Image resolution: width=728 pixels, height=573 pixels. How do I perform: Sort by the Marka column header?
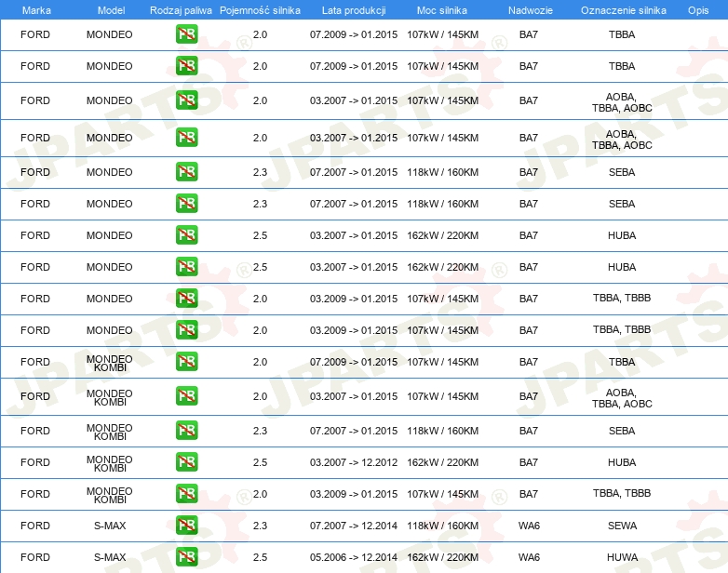(x=36, y=10)
